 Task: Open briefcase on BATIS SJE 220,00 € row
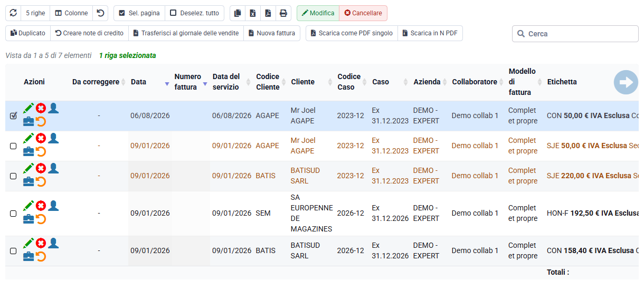pos(29,182)
